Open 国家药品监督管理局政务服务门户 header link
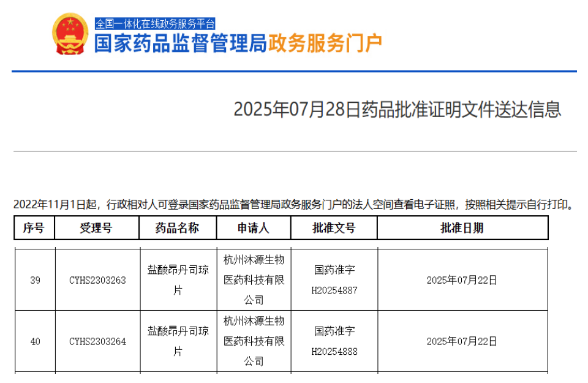588x383 pixels. click(238, 43)
